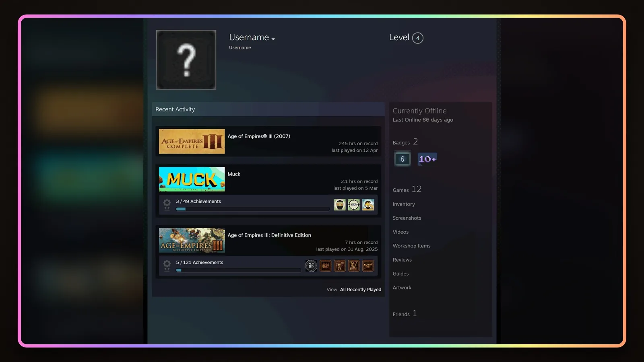644x362 pixels.
Task: Open the Inventory link
Action: [x=404, y=204]
